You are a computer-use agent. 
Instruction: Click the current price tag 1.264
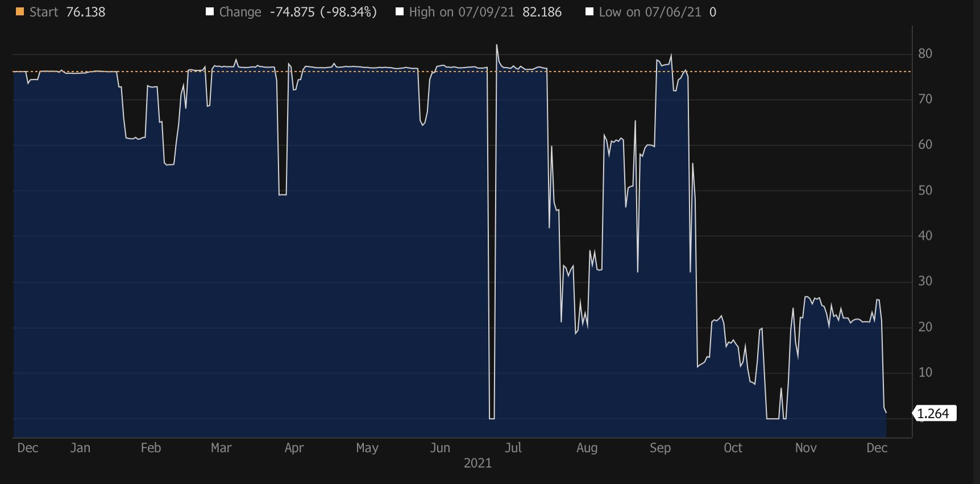933,414
